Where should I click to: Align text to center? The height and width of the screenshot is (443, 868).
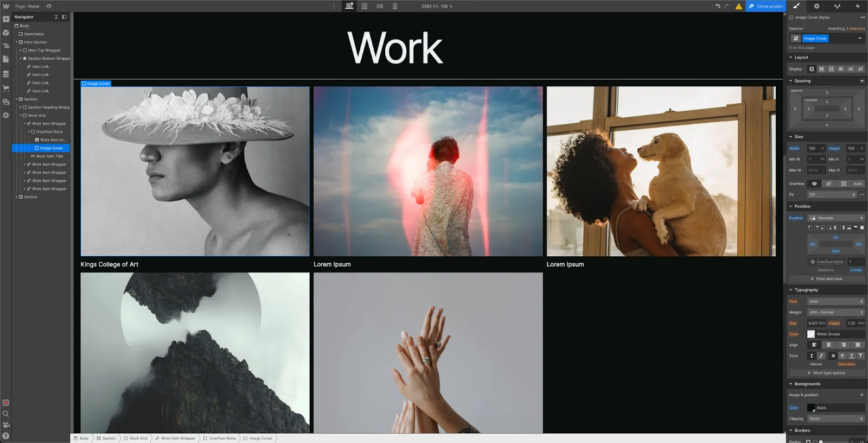pyautogui.click(x=828, y=345)
